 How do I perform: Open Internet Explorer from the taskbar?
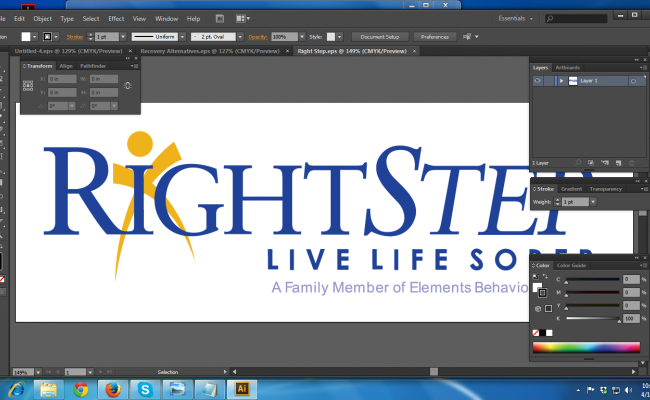click(17, 389)
